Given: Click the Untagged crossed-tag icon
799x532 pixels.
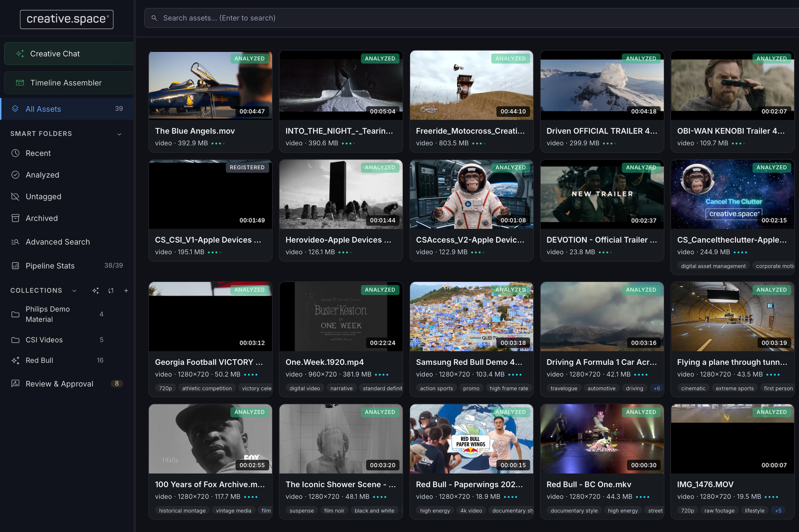Looking at the screenshot, I should click(x=15, y=196).
